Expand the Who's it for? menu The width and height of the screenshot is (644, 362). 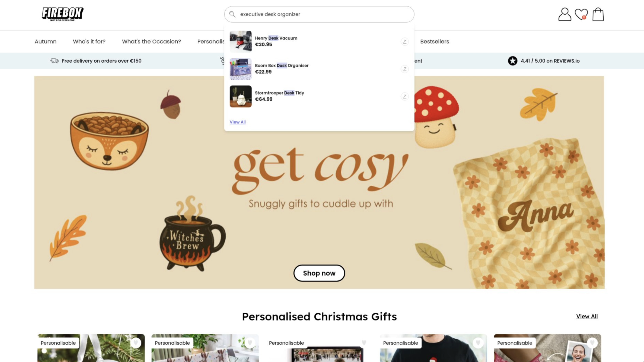tap(89, 41)
